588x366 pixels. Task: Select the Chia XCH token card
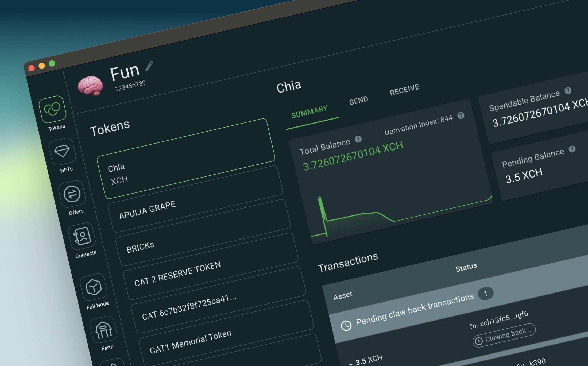tap(186, 158)
